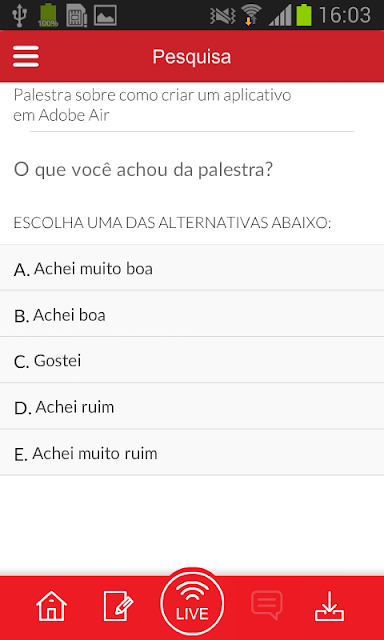Choose option B. Achei boa
This screenshot has width=384, height=640.
(192, 314)
